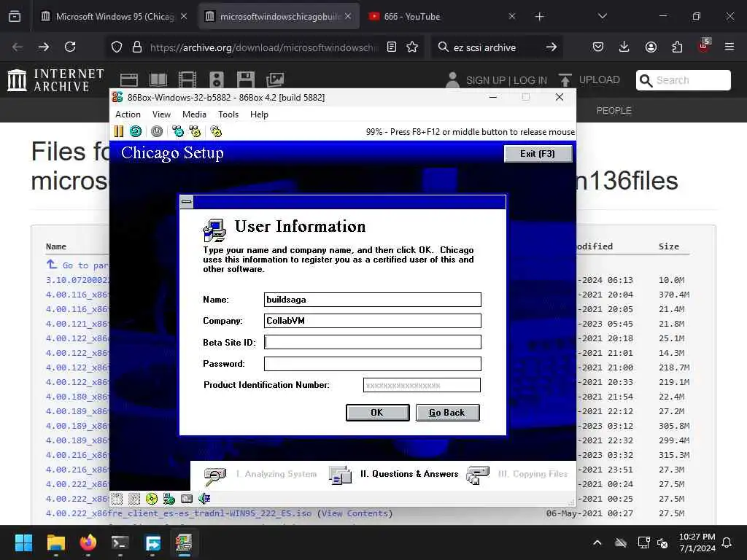Click the Beta Site ID field
The height and width of the screenshot is (560, 747).
[373, 342]
